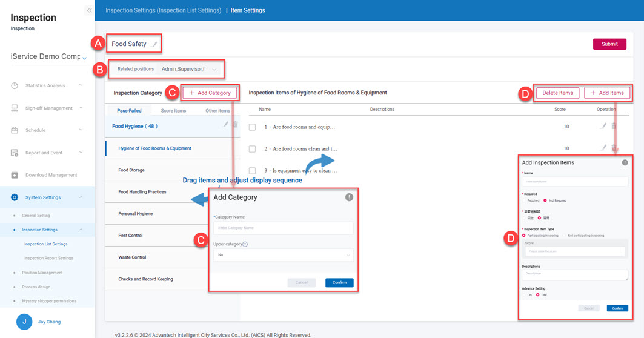
Task: Click the pencil icon beside Food Safety
Action: click(x=154, y=44)
